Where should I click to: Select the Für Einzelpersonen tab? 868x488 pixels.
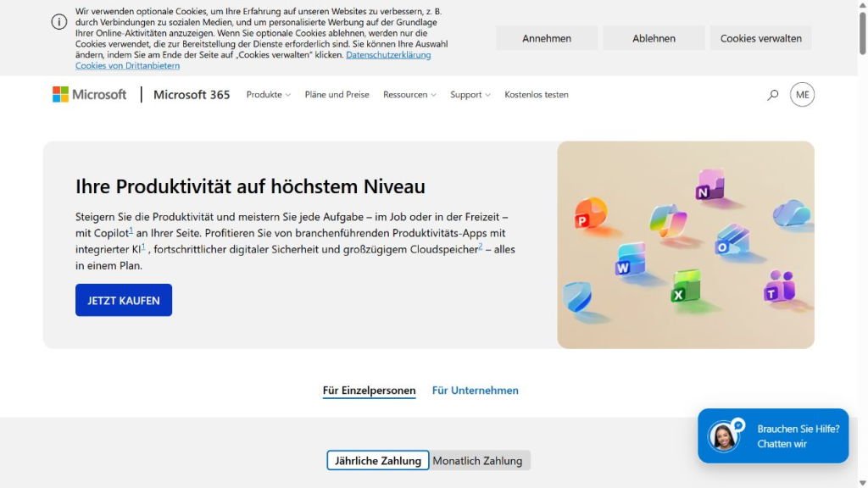coord(370,391)
